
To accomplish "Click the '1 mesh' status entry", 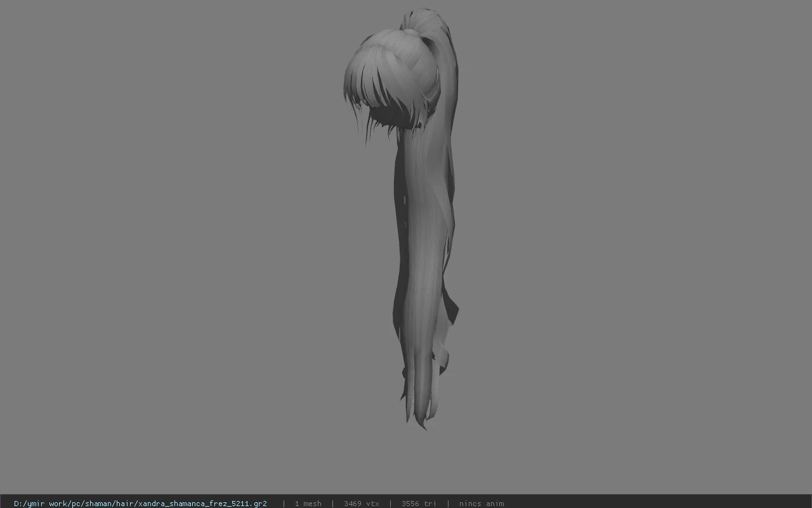I will point(308,504).
